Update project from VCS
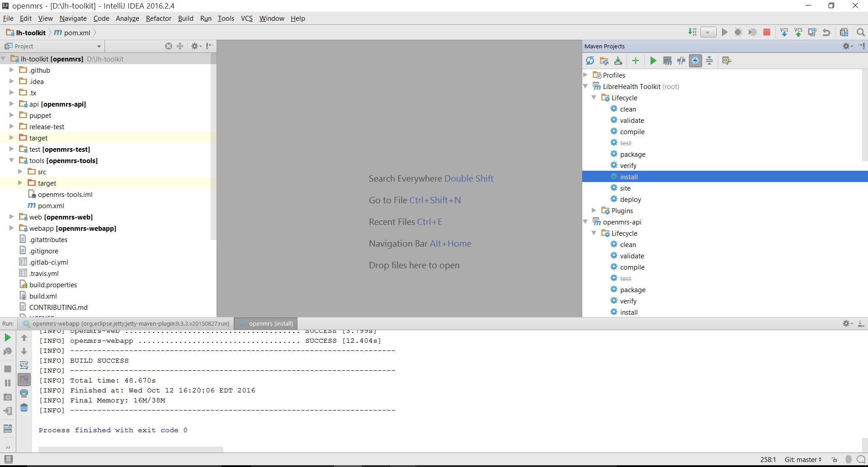 [x=784, y=32]
